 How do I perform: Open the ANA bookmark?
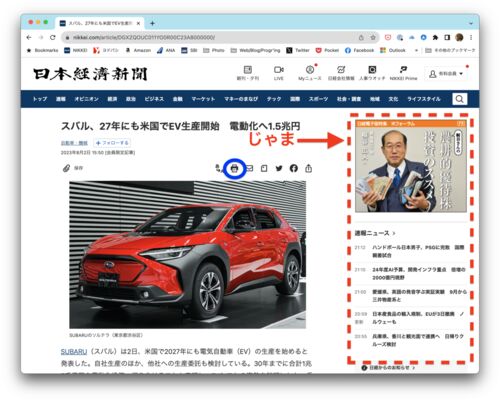tap(166, 50)
